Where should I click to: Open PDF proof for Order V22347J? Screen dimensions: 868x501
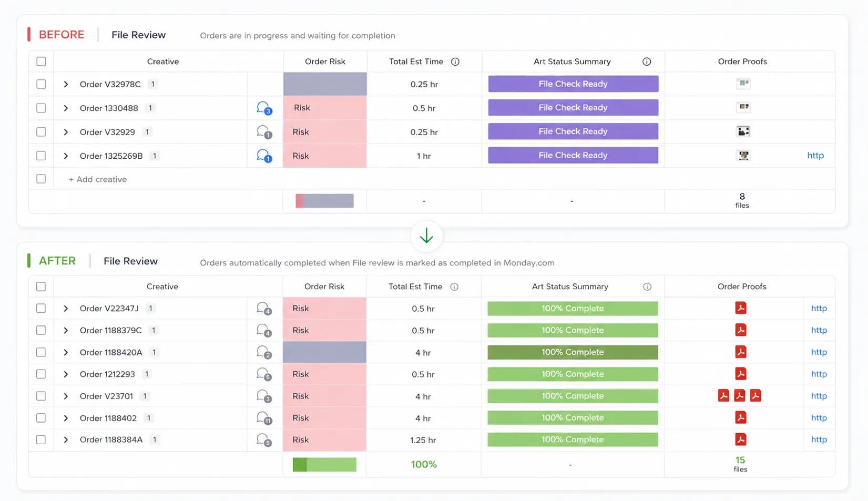[741, 308]
